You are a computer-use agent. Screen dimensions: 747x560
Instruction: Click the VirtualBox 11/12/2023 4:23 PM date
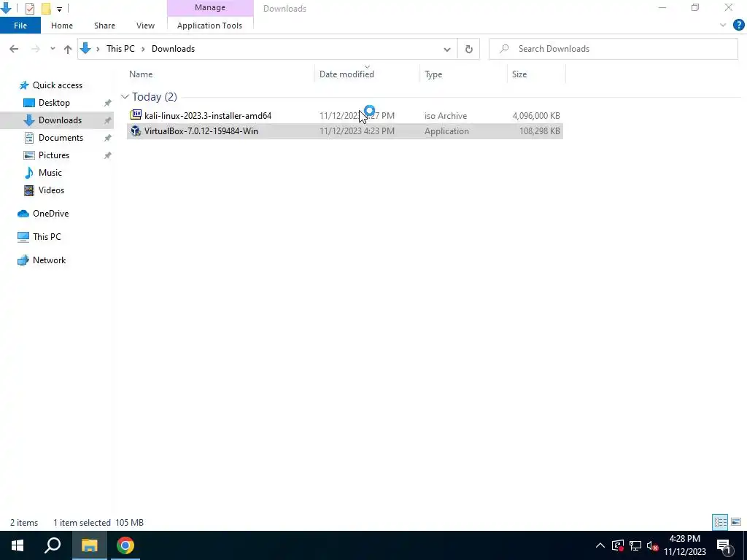pos(357,131)
